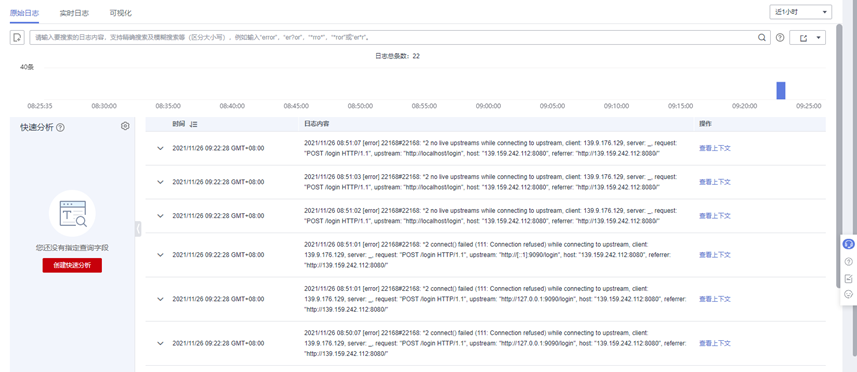Click the smiley face rating icon
The width and height of the screenshot is (857, 372).
click(848, 294)
